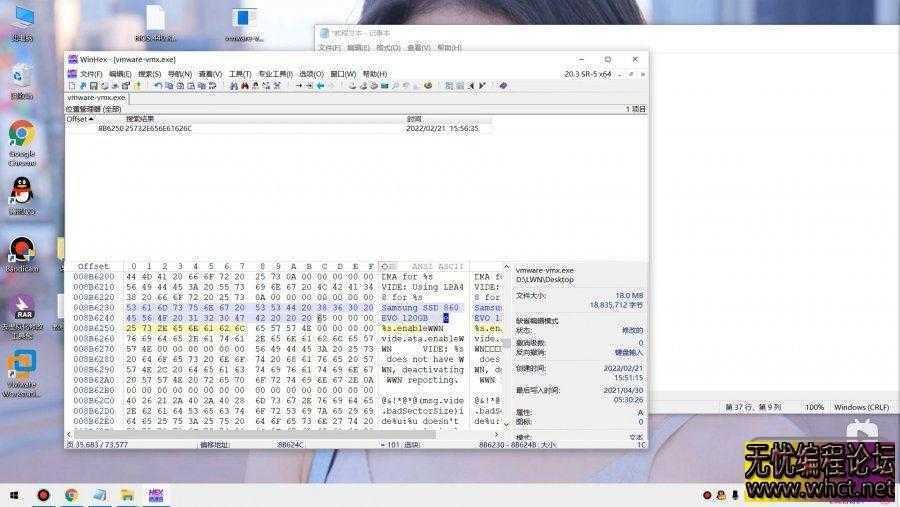900x507 pixels.
Task: Click the Undo arrow in WinHex toolbar
Action: [159, 86]
